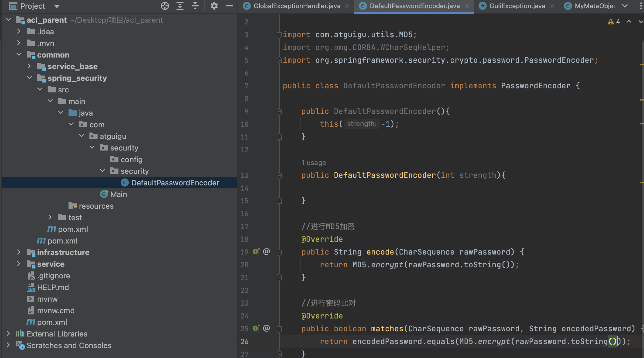Jump to previous highlighted error arrow
The image size is (644, 358).
[x=629, y=22]
